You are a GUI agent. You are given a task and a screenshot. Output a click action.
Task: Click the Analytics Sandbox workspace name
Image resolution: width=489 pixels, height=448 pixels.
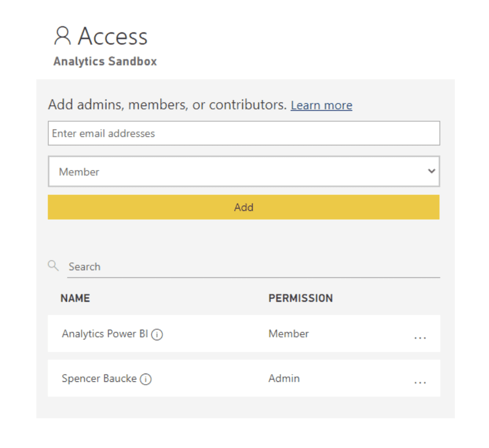pyautogui.click(x=105, y=61)
